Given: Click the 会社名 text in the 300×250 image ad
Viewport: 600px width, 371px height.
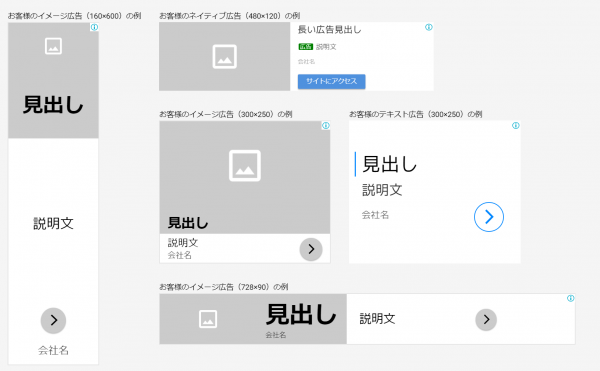Looking at the screenshot, I should click(179, 255).
